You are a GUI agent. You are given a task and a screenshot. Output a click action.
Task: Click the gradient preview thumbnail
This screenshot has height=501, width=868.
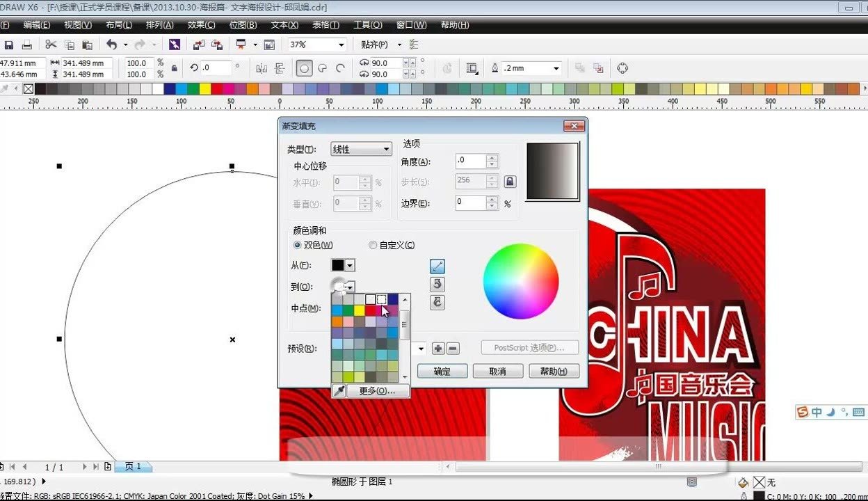[553, 172]
